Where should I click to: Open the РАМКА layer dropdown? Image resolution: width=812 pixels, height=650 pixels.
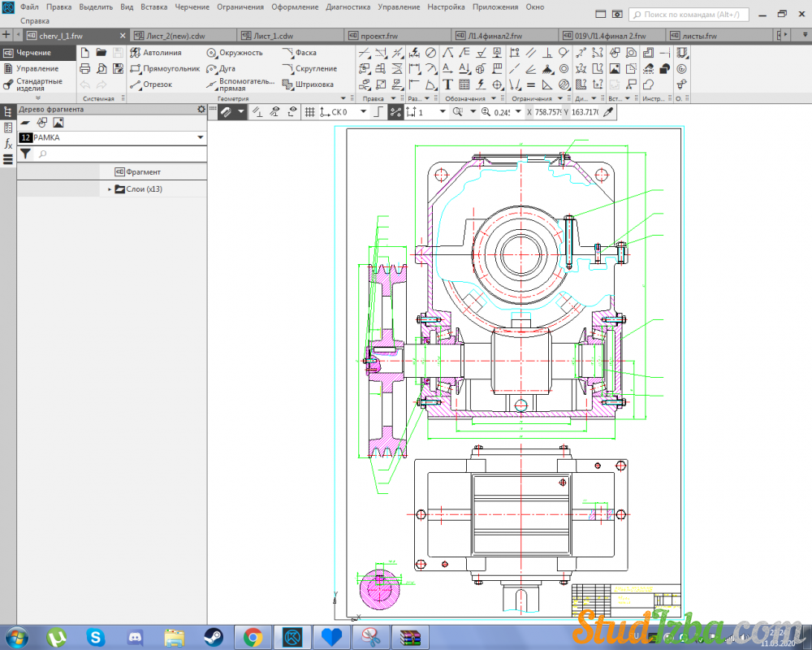[x=200, y=138]
